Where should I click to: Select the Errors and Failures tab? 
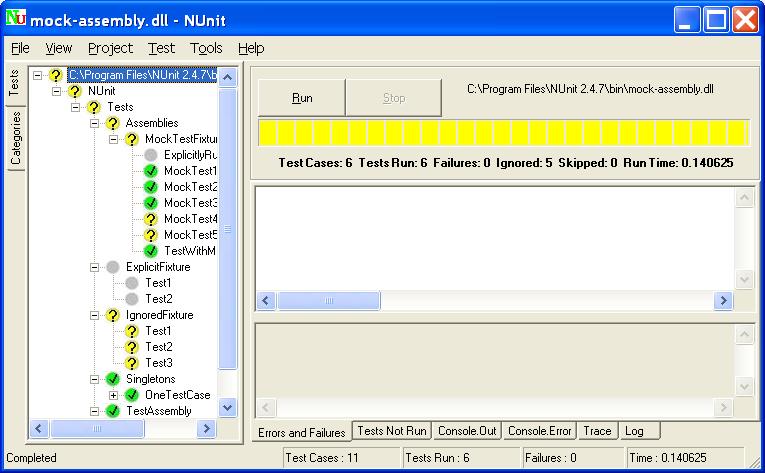302,432
